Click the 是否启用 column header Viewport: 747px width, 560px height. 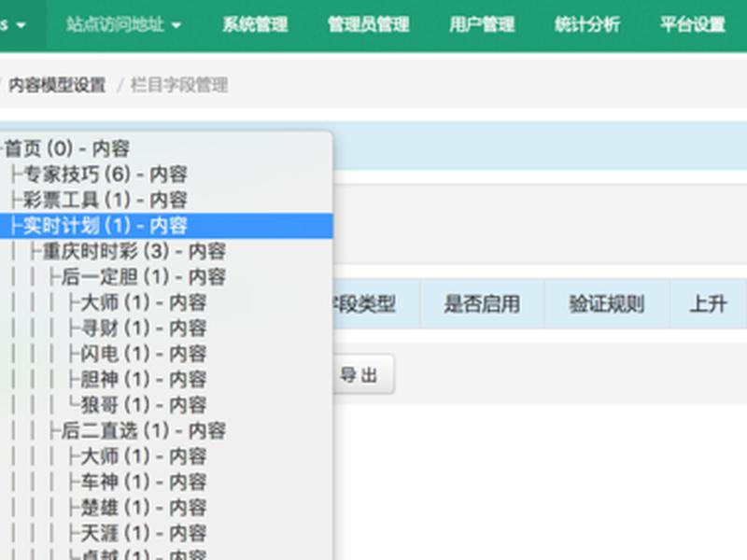(x=482, y=304)
